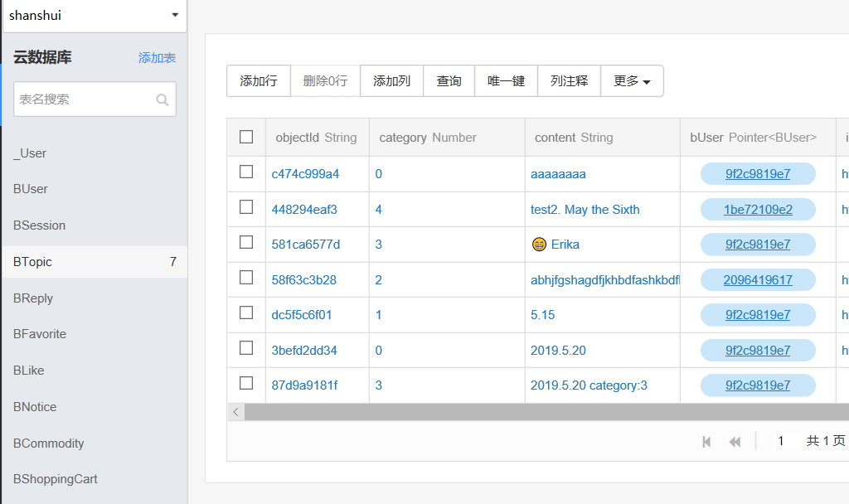The height and width of the screenshot is (504, 849).
Task: Click the 添加表 link
Action: pyautogui.click(x=157, y=58)
